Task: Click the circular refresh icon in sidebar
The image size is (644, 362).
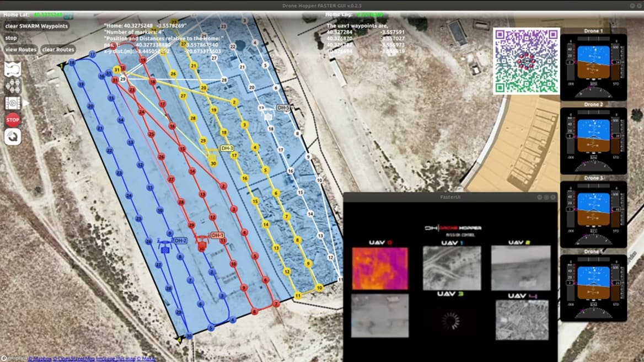Action: (x=13, y=137)
